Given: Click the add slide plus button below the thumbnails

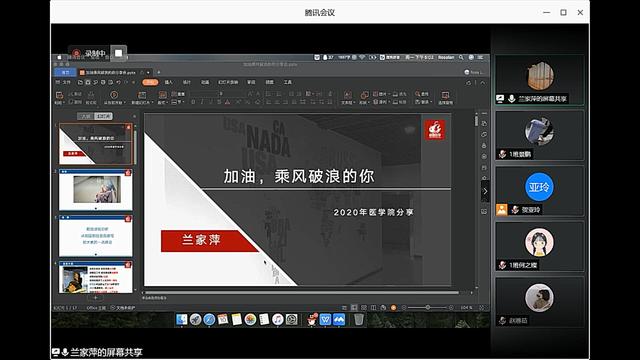Looking at the screenshot, I should pos(96,298).
